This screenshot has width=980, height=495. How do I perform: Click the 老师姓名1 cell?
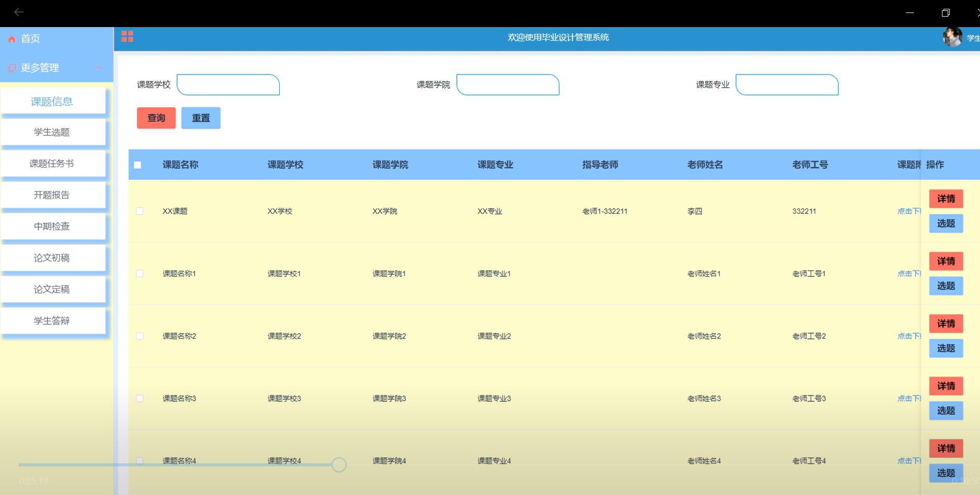704,274
